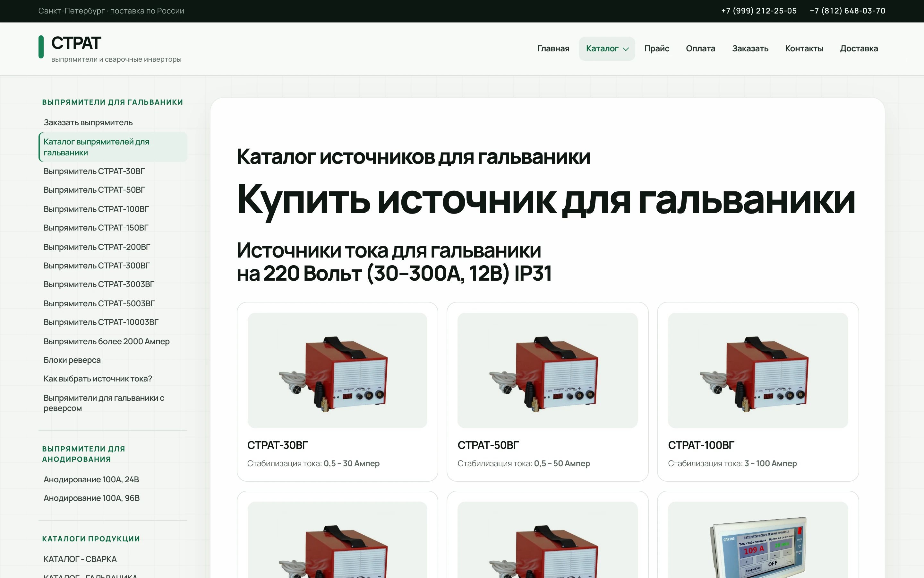Image resolution: width=924 pixels, height=578 pixels.
Task: Open Как выбрать источник тока? link
Action: pyautogui.click(x=113, y=379)
